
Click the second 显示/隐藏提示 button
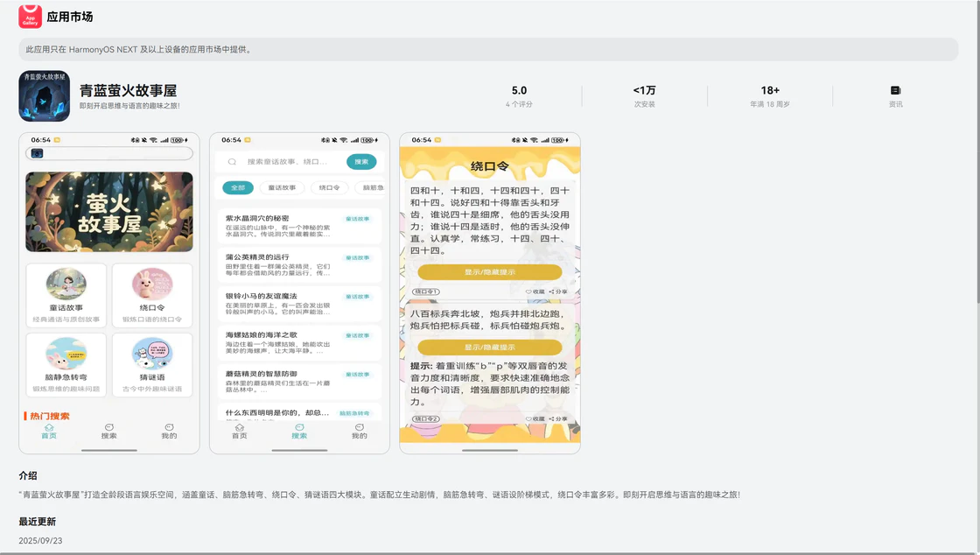[490, 347]
